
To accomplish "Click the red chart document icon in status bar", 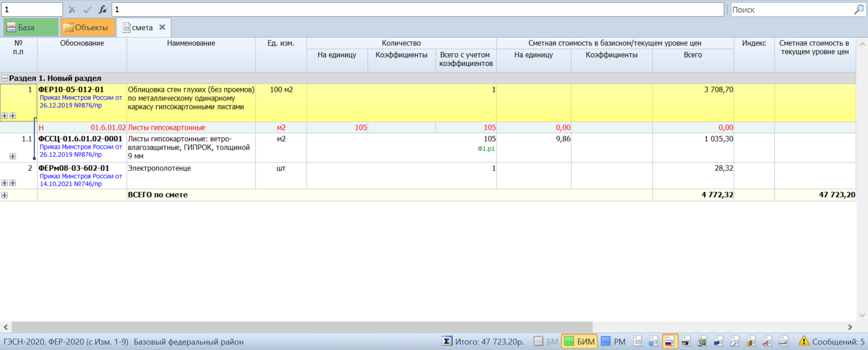I will pyautogui.click(x=767, y=341).
